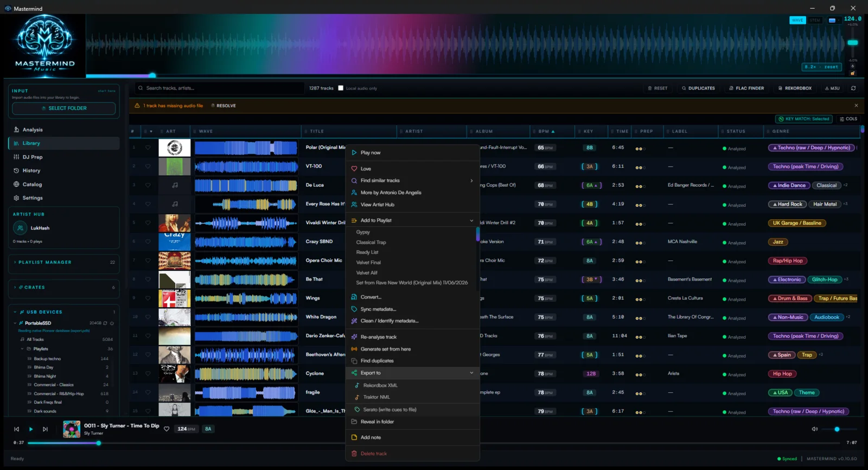Eject the PortableSSD device
The height and width of the screenshot is (470, 868).
point(112,323)
